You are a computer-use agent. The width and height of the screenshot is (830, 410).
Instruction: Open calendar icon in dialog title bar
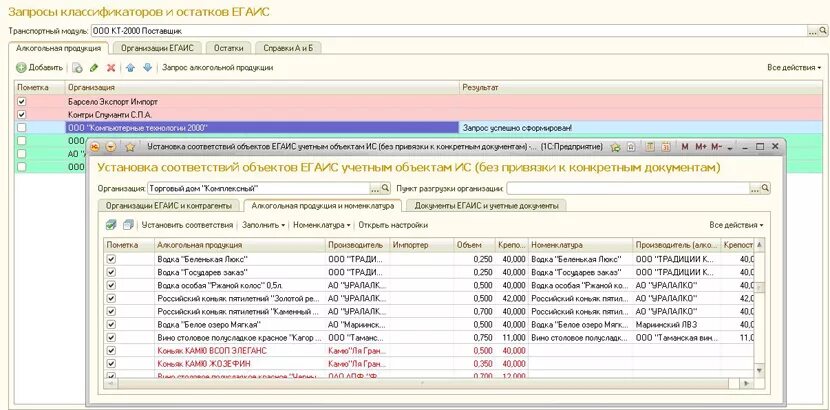(666, 147)
